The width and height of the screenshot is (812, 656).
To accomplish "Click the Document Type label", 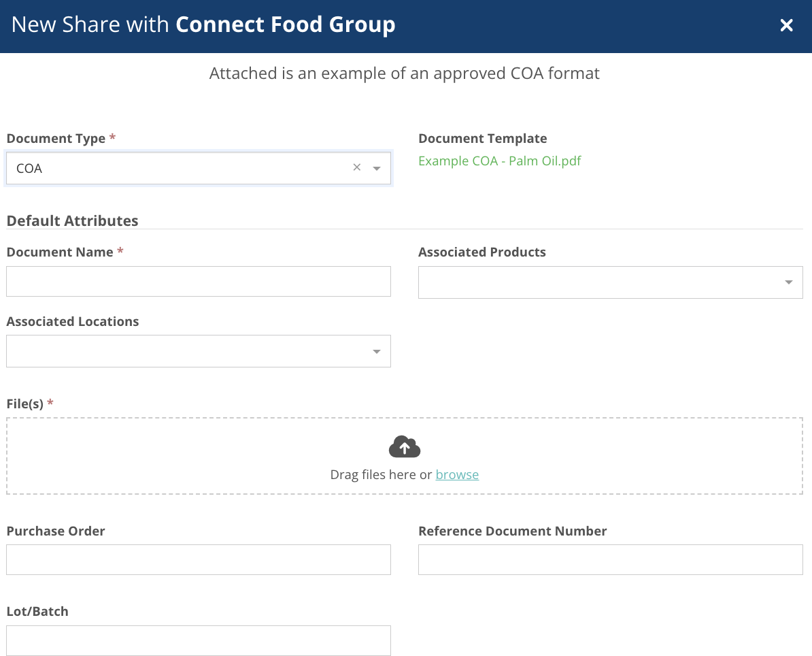I will coord(56,139).
